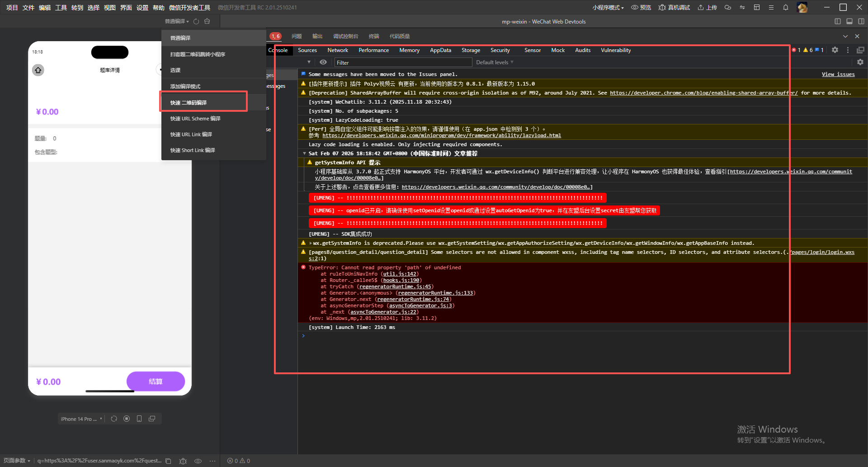Switch to the Network tab
Viewport: 868px width, 467px height.
pos(338,50)
